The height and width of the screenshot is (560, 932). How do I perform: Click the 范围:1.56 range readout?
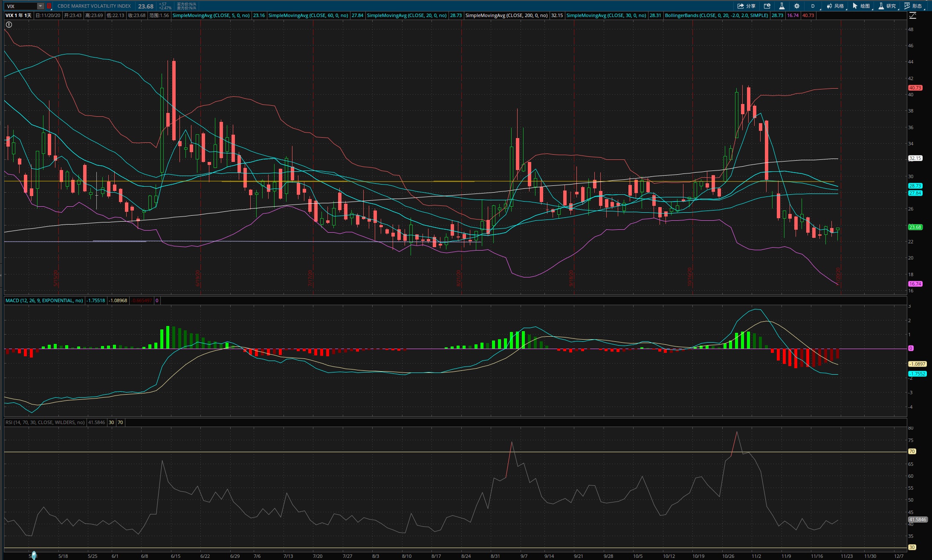[159, 15]
